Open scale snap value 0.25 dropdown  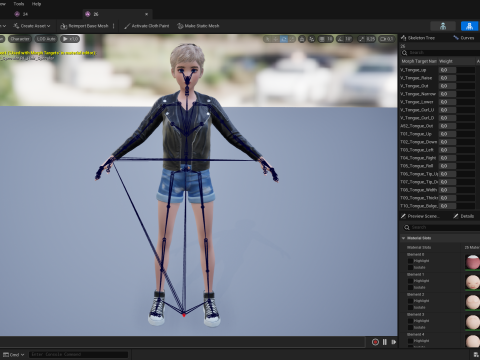(370, 39)
